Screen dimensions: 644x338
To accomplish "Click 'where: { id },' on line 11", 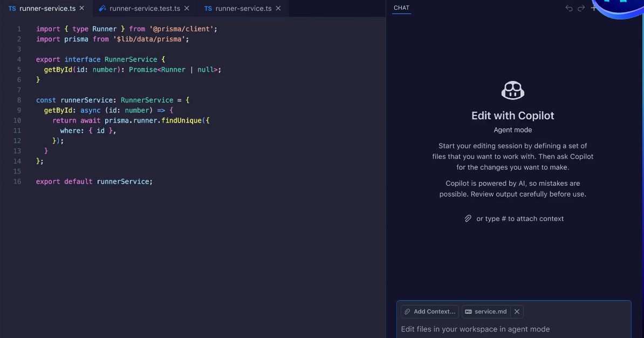I will tap(88, 130).
